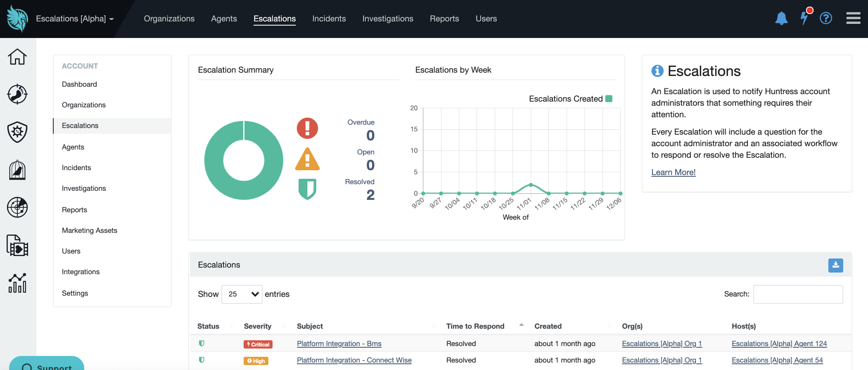
Task: Sort table by Status column
Action: pos(215,326)
